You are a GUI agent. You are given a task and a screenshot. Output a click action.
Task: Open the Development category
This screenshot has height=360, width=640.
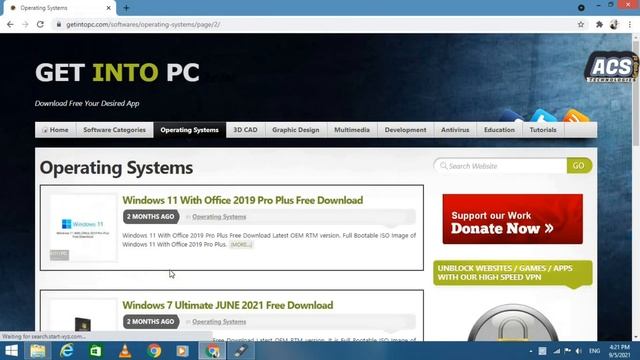click(x=405, y=130)
